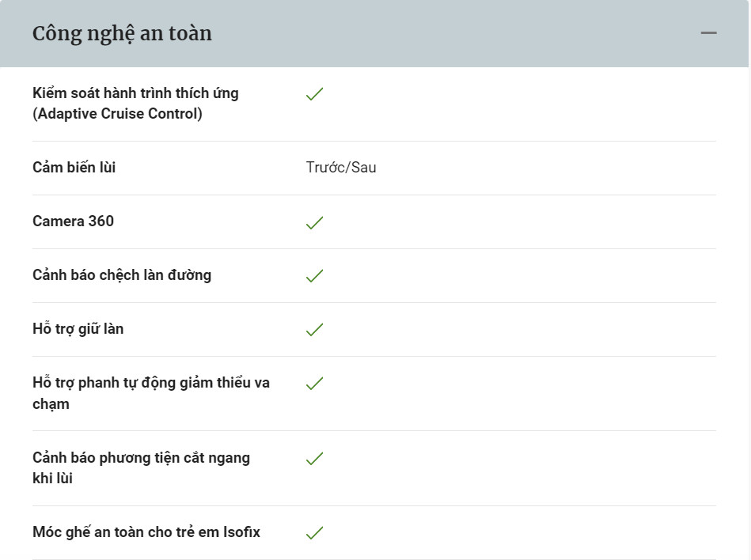
Task: Click the Isofix child seat checkmark
Action: (x=315, y=533)
